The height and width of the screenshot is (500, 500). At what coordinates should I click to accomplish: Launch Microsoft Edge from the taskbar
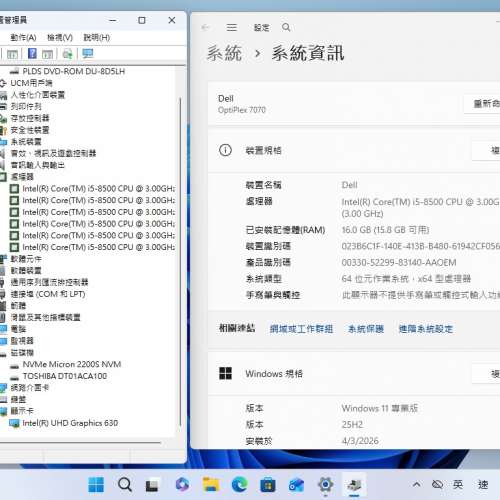[240, 484]
